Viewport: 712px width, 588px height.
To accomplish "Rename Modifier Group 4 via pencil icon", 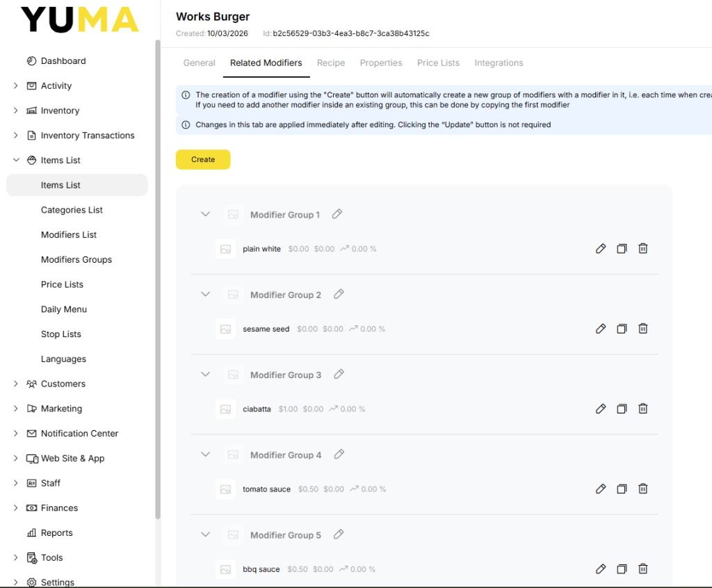I will click(339, 454).
